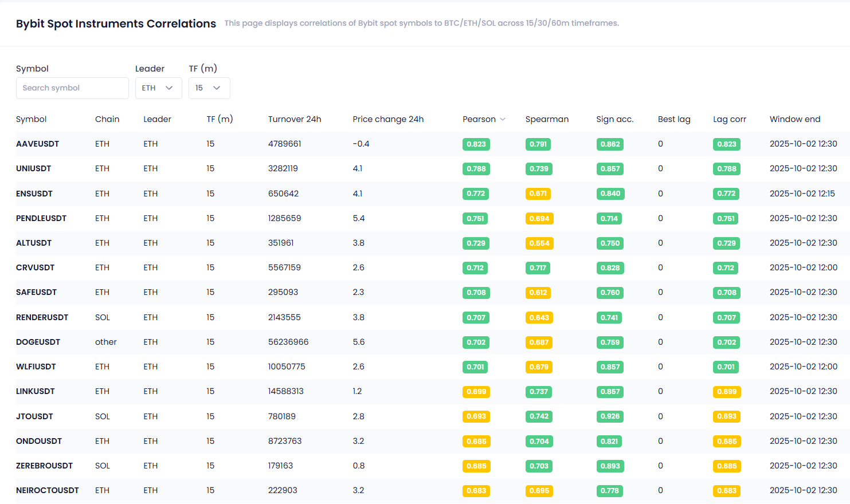The width and height of the screenshot is (850, 504).
Task: Click turnover value 4789661 for AAVEUSDT
Action: [285, 144]
